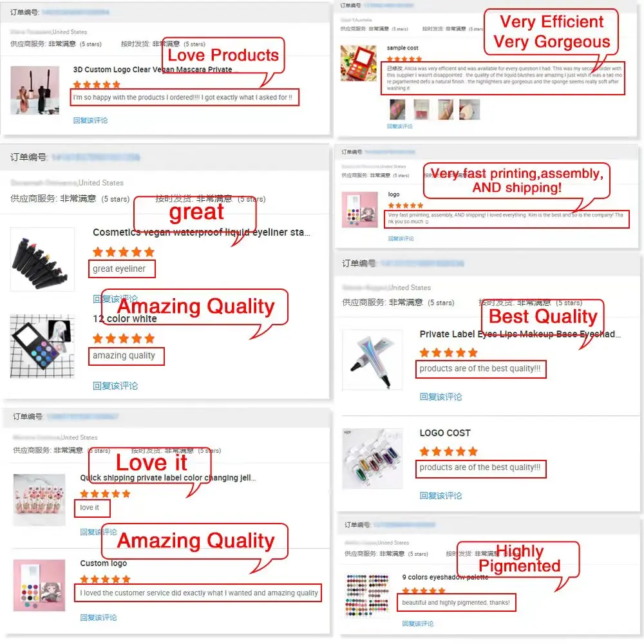644x644 pixels.
Task: Open the holographic makeup base tube thumbnail
Action: coord(372,360)
